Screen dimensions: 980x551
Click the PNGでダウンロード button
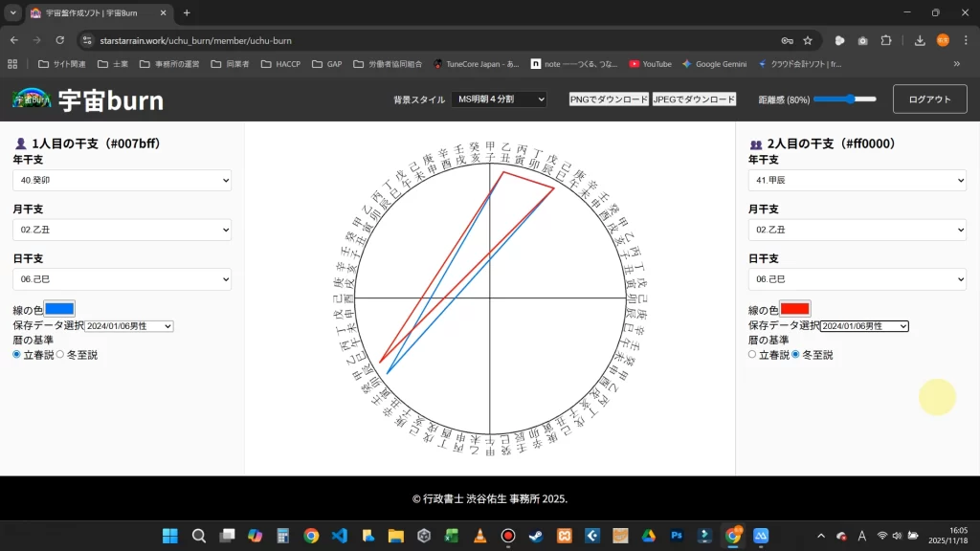[609, 99]
